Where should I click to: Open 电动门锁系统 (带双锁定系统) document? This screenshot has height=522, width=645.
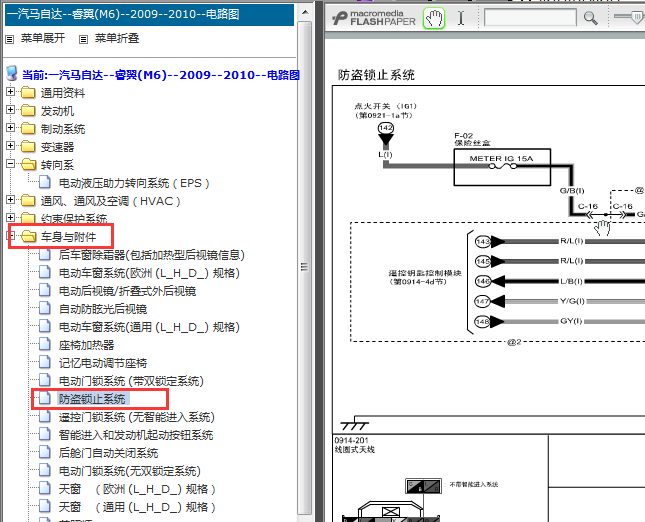coord(131,381)
